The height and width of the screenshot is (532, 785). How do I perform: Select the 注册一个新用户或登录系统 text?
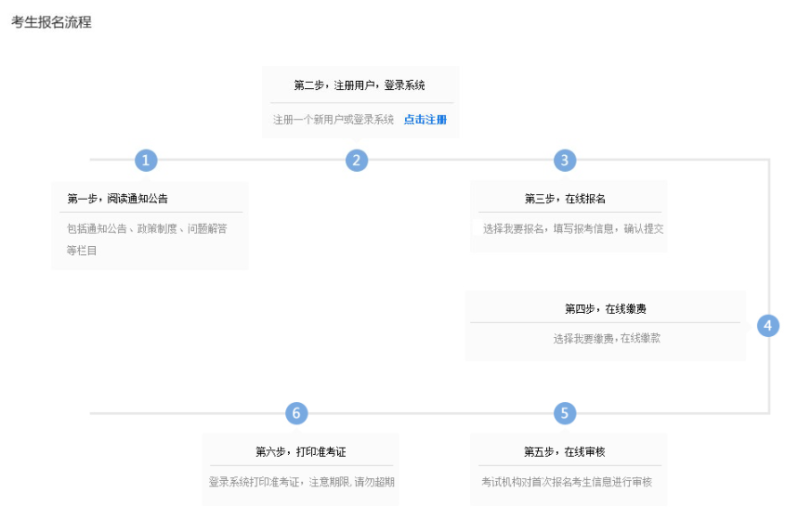click(x=334, y=120)
